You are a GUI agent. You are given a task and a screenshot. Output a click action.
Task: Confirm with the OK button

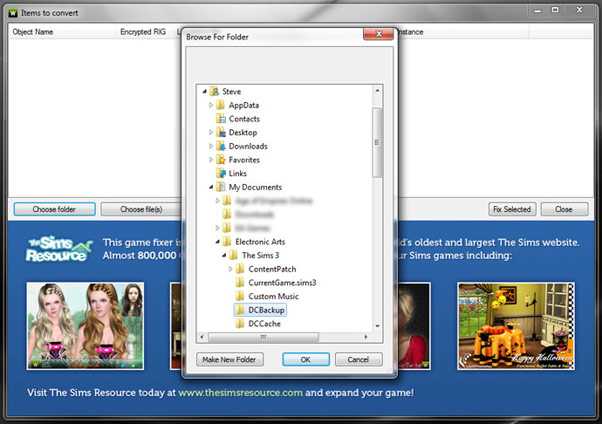[305, 359]
